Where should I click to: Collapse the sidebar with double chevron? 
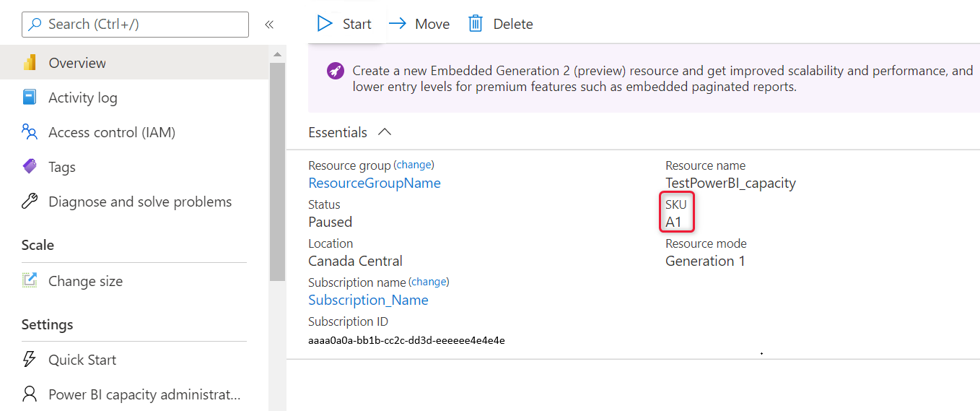(x=269, y=25)
